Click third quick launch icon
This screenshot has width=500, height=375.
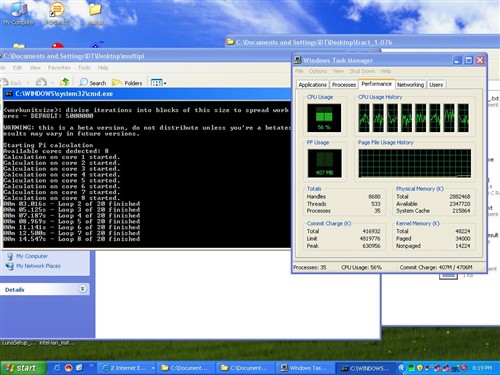pos(79,368)
